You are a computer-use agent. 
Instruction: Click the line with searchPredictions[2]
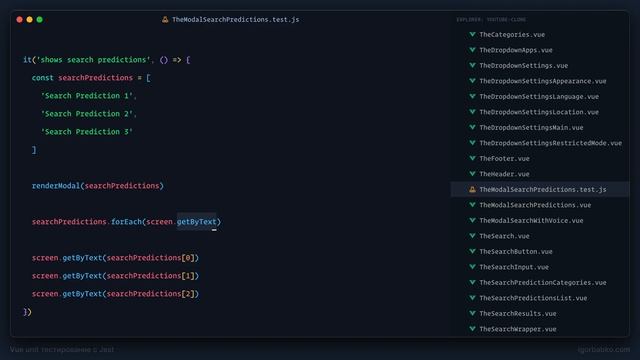[x=115, y=294]
